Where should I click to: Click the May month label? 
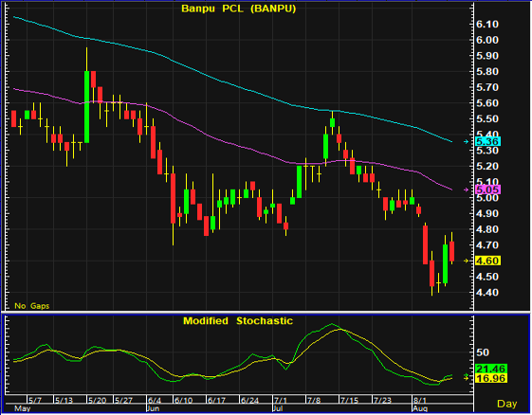click(23, 408)
